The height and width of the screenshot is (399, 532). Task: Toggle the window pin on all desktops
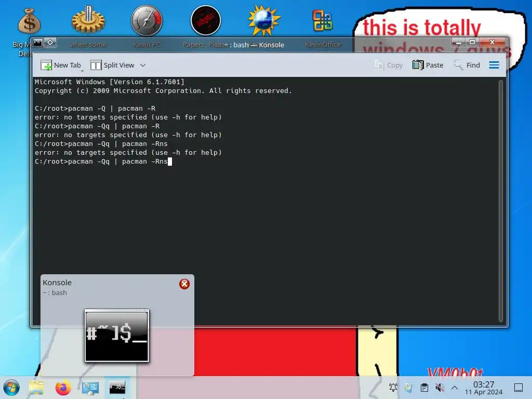50,43
